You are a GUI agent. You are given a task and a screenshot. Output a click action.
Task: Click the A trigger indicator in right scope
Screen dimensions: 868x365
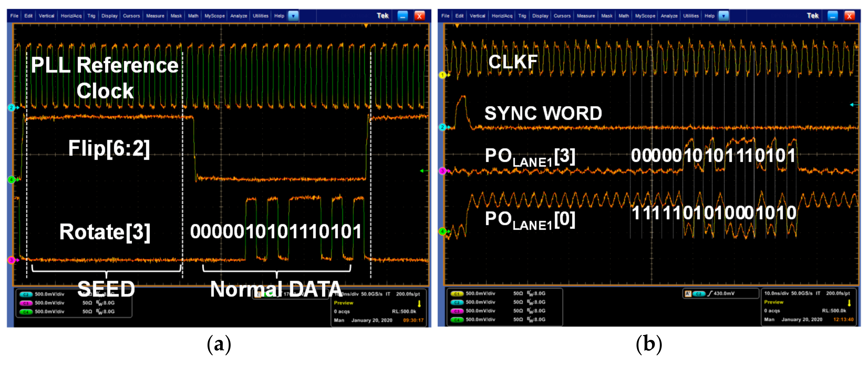pyautogui.click(x=688, y=294)
